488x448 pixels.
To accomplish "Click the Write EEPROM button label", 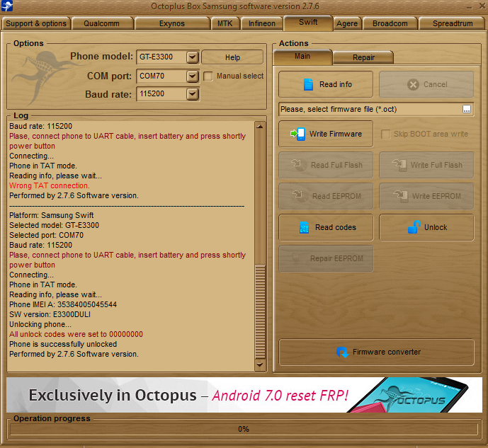I will 436,196.
